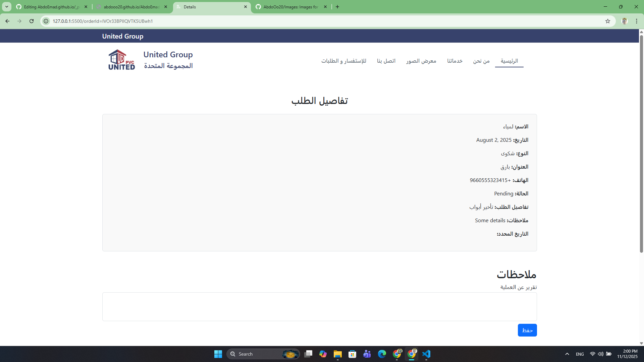Click the حفظ save button
The width and height of the screenshot is (644, 362).
(x=527, y=330)
